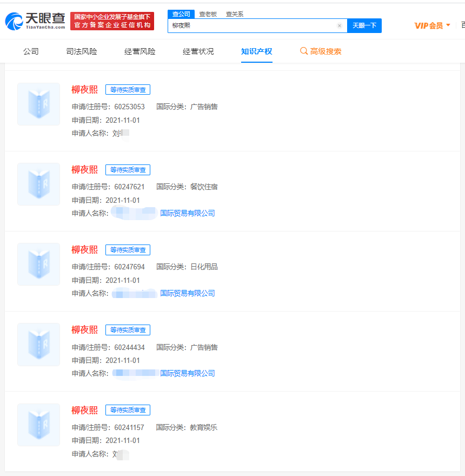Screen dimensions: 465x476
Task: Switch to the 公司 tab
Action: click(x=31, y=51)
